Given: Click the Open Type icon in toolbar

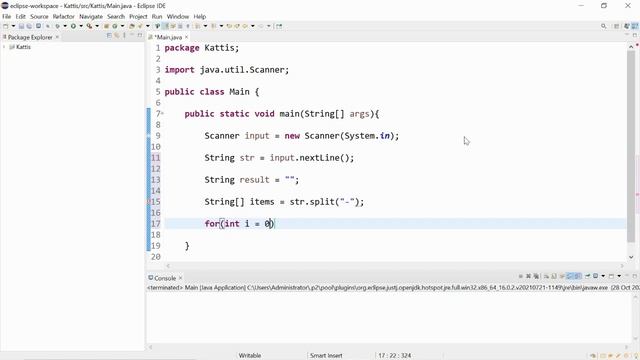Looking at the screenshot, I should (x=131, y=26).
